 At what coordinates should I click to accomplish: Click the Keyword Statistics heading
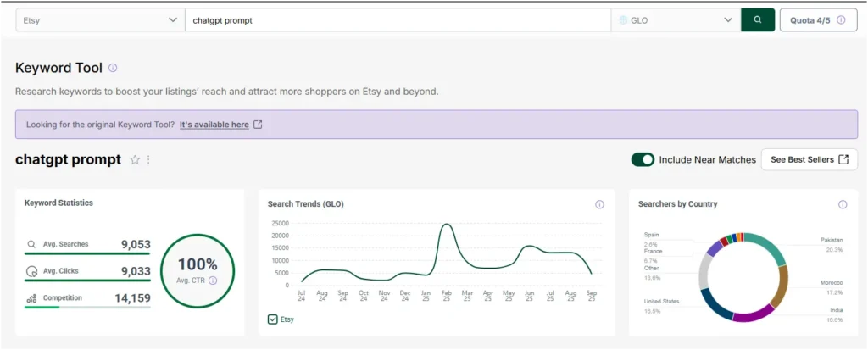coord(58,203)
